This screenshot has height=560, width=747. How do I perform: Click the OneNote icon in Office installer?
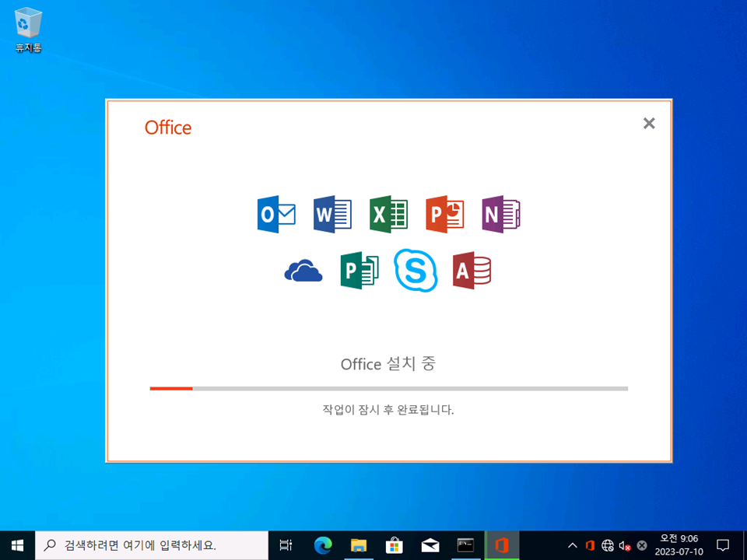(501, 214)
